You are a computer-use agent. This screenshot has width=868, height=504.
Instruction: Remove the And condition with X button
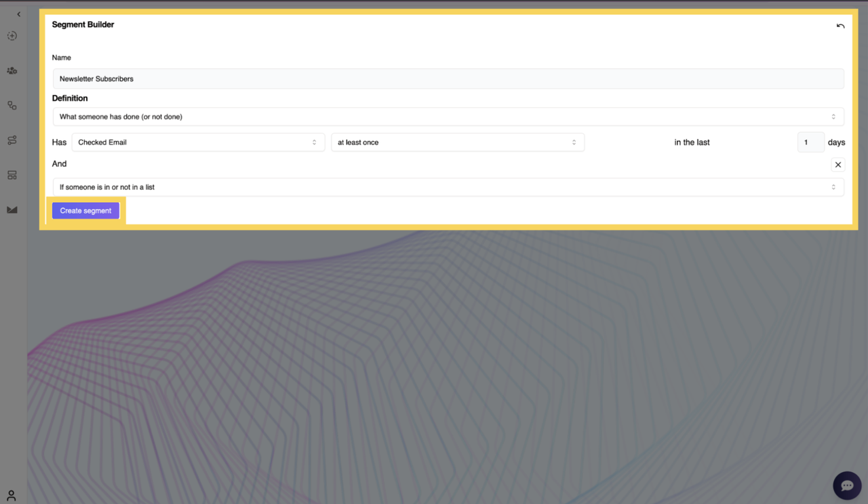click(x=838, y=165)
